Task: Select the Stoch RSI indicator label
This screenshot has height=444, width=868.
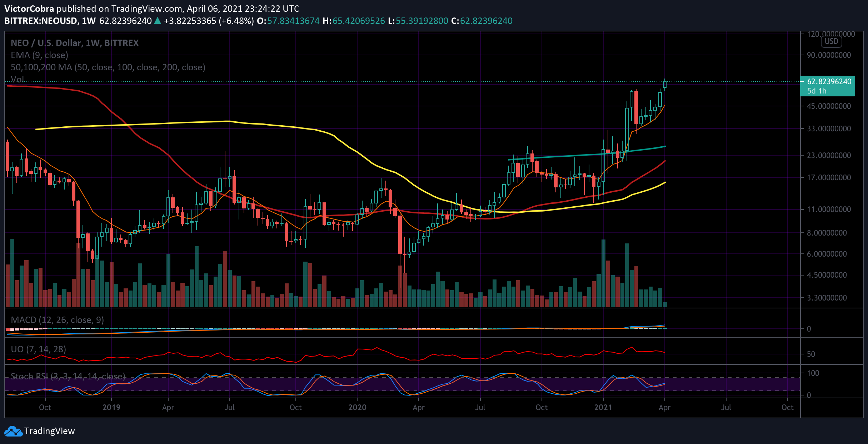Action: coord(68,376)
